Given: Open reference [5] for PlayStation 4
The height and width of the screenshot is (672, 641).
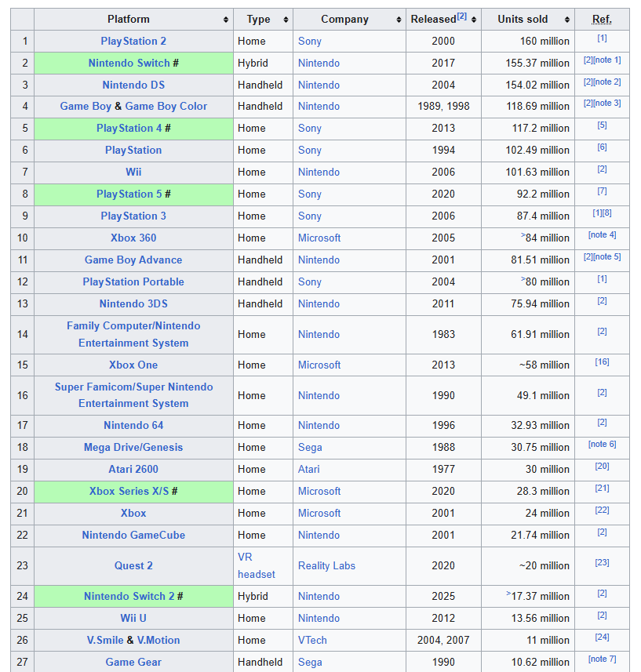Looking at the screenshot, I should point(602,125).
